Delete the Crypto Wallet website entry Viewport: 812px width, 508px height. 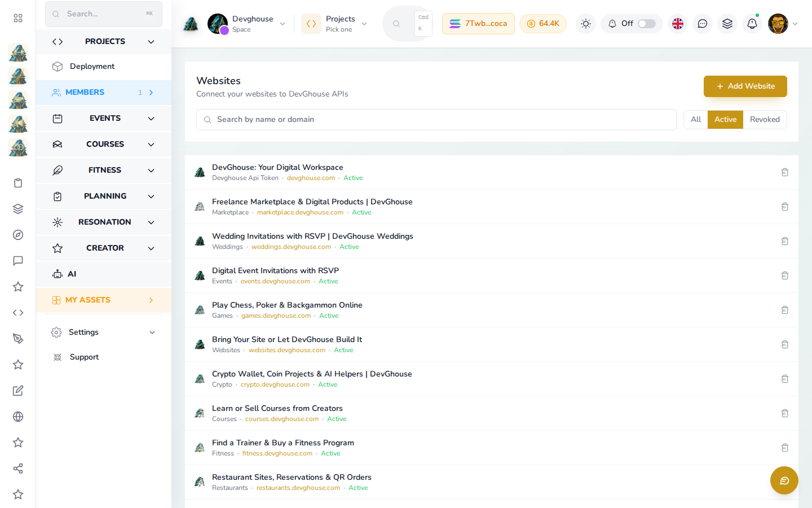(x=784, y=379)
